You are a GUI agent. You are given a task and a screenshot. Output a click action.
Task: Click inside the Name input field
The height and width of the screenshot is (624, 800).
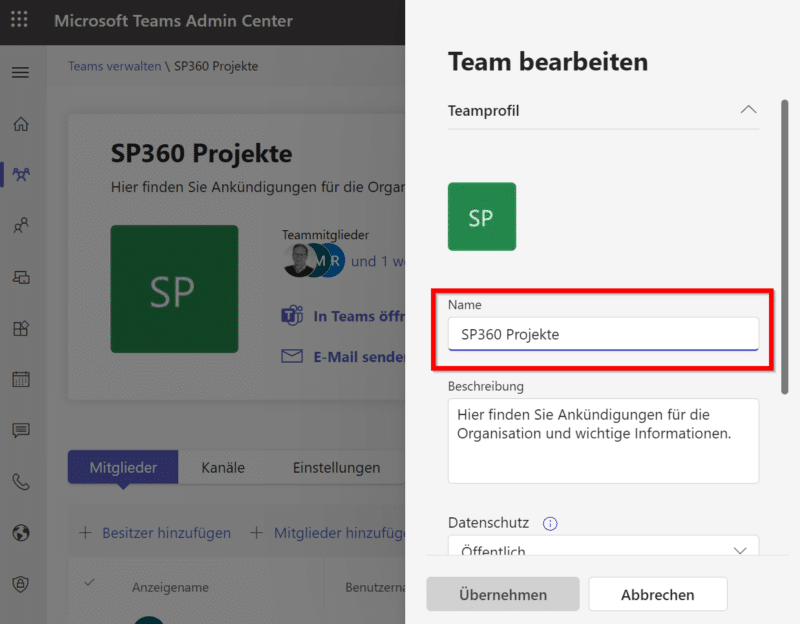(603, 334)
